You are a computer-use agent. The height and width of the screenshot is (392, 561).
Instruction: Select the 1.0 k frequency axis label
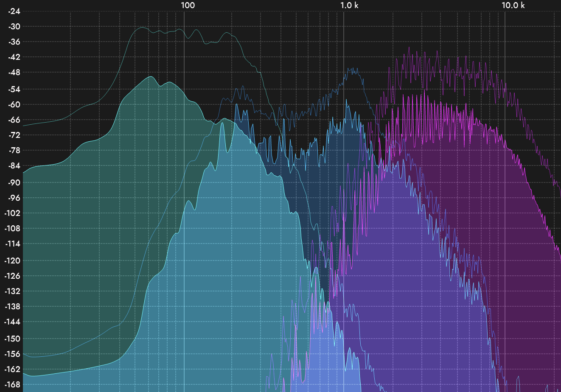pos(350,5)
